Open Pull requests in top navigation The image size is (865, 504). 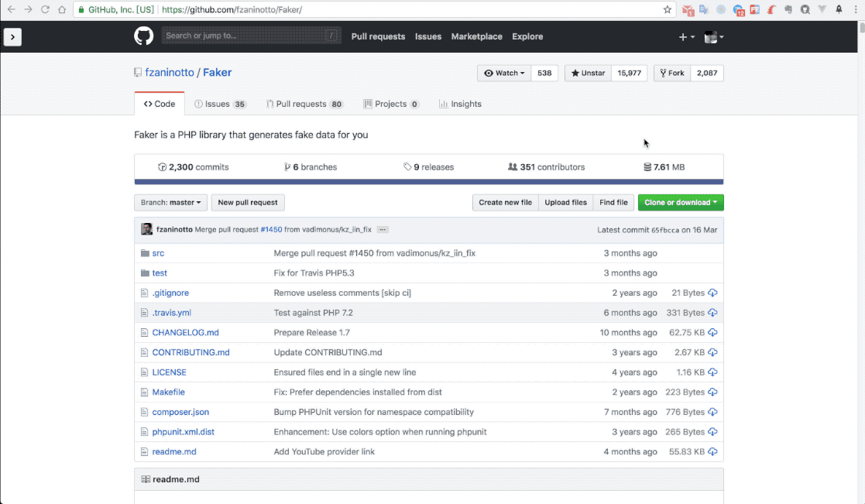[x=378, y=36]
